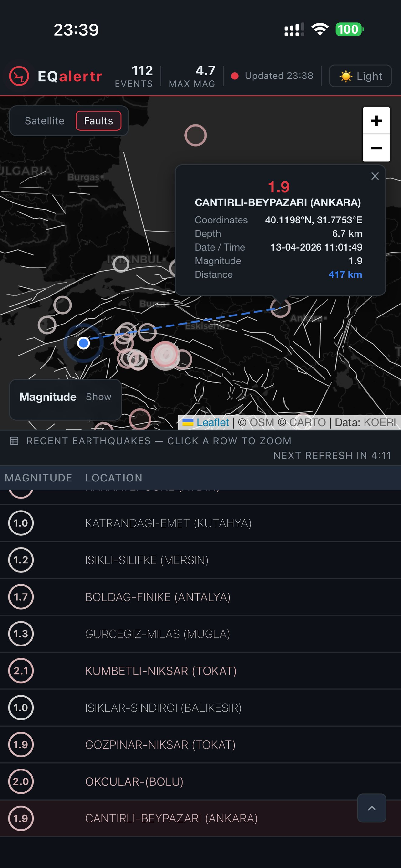Switch to Light theme
401x868 pixels.
pos(360,76)
